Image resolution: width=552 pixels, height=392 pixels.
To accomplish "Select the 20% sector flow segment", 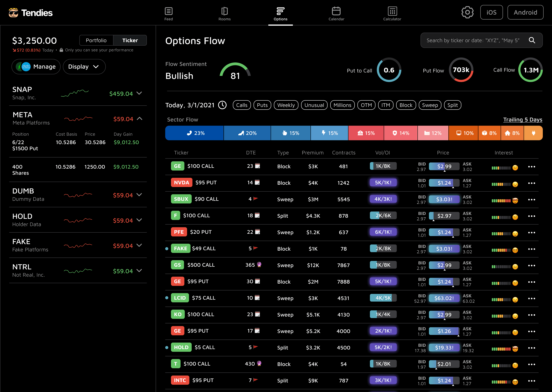I will [x=247, y=133].
